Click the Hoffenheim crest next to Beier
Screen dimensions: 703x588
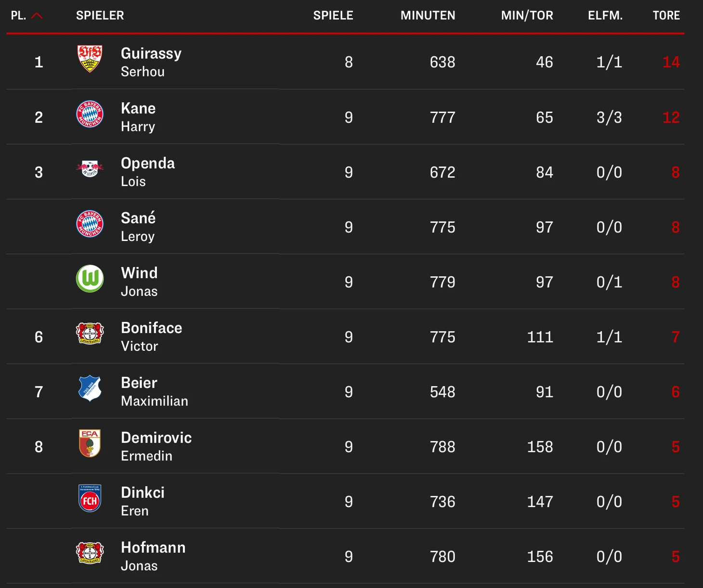pos(90,388)
